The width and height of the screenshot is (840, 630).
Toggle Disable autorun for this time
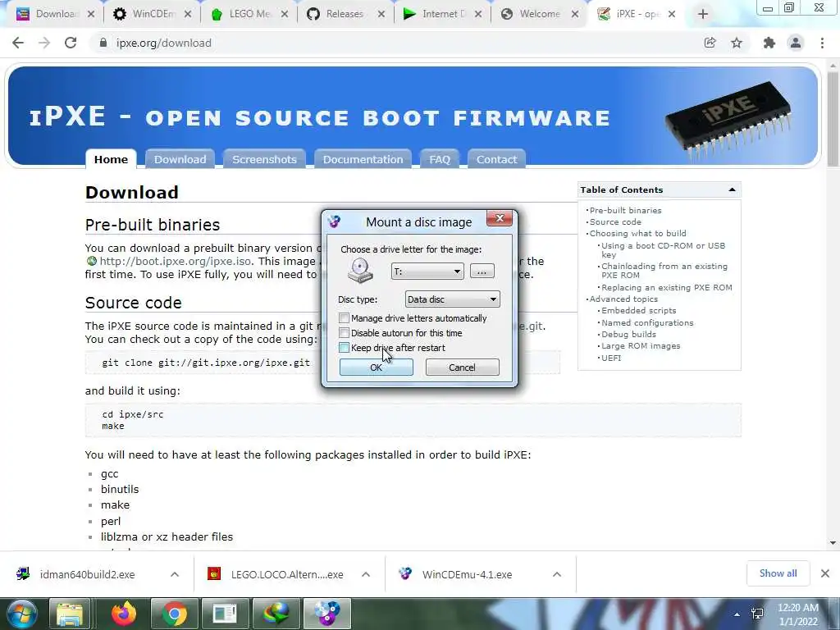pos(344,333)
